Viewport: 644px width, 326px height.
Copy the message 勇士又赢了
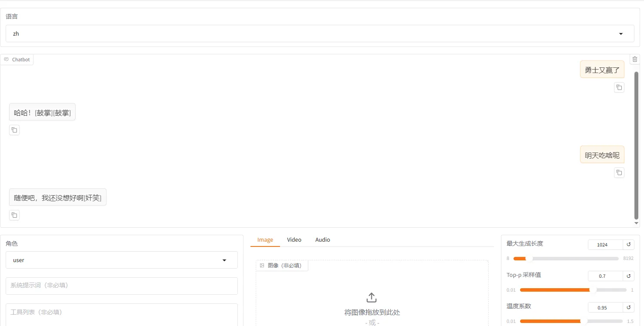tap(619, 87)
